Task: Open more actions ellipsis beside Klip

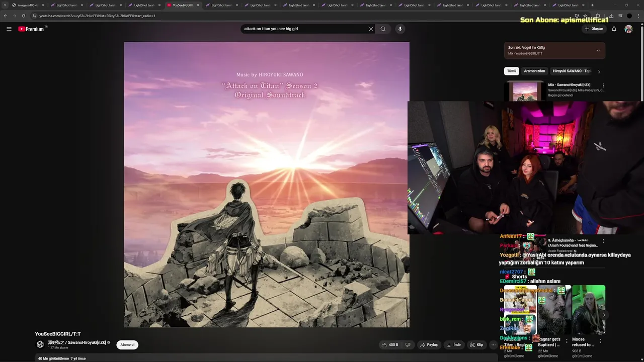Action: [494, 345]
